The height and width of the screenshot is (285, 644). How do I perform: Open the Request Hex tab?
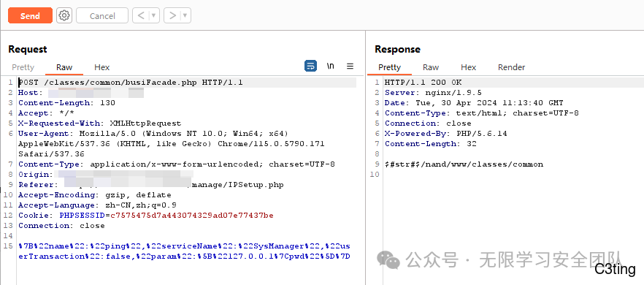coord(102,67)
